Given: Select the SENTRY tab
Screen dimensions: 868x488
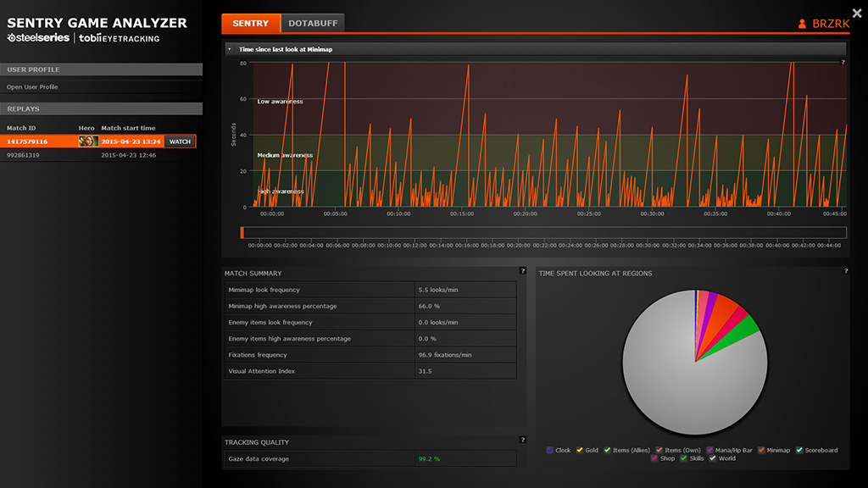Looking at the screenshot, I should [x=250, y=24].
